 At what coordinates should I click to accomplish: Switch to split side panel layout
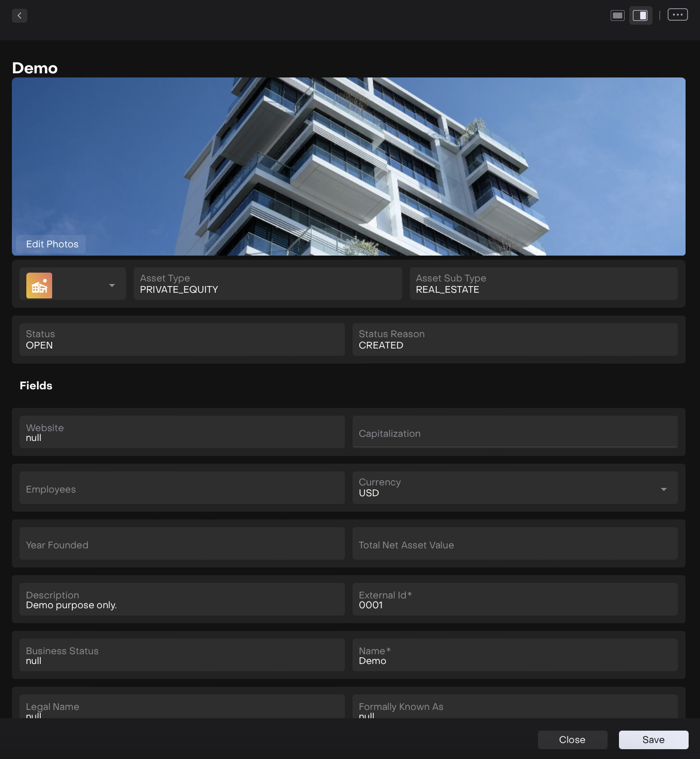[640, 15]
